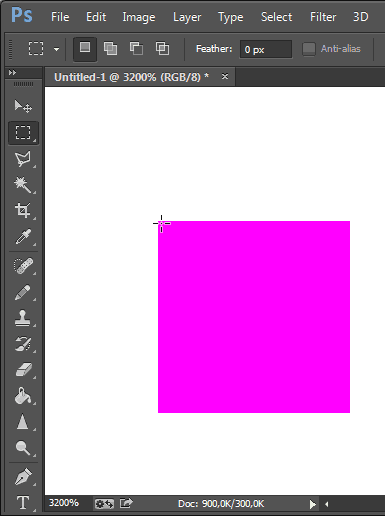Toggle Add to selection mode
Image resolution: width=385 pixels, height=516 pixels.
[x=110, y=49]
